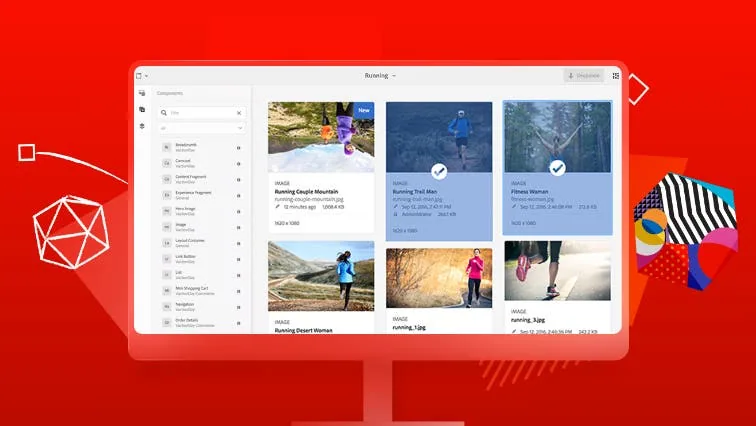756x426 pixels.
Task: Select the layers side panel icon
Action: coord(142,126)
